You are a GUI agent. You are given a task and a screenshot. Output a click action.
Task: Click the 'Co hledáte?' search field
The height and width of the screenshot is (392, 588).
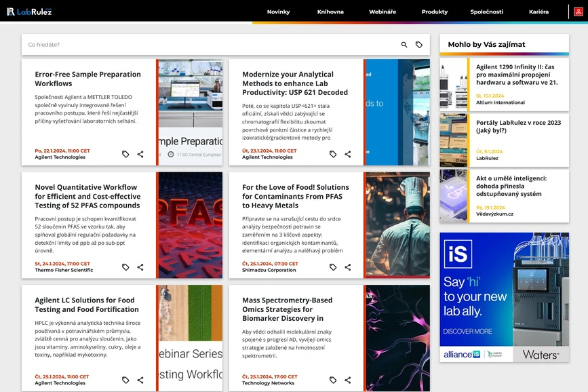click(x=210, y=45)
